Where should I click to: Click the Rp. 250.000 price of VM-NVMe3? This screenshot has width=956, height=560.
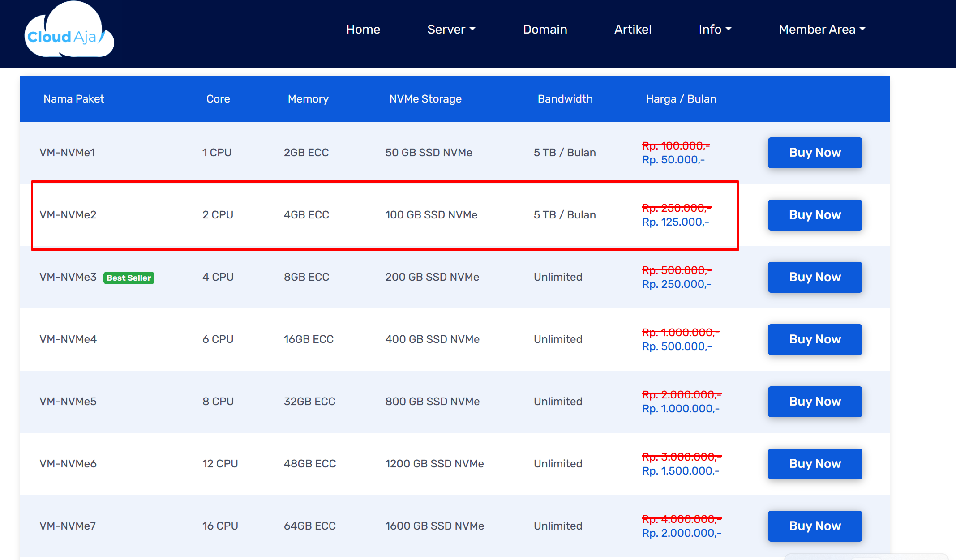tap(676, 284)
